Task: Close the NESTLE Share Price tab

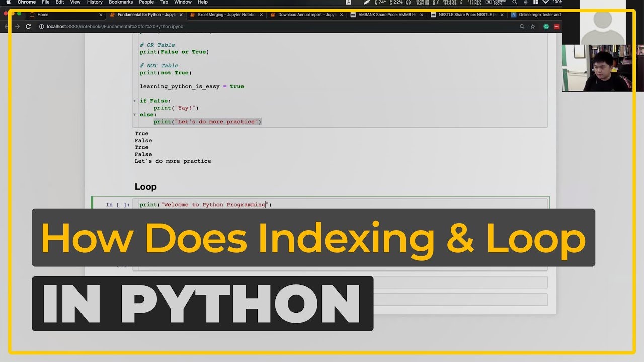Action: point(502,15)
